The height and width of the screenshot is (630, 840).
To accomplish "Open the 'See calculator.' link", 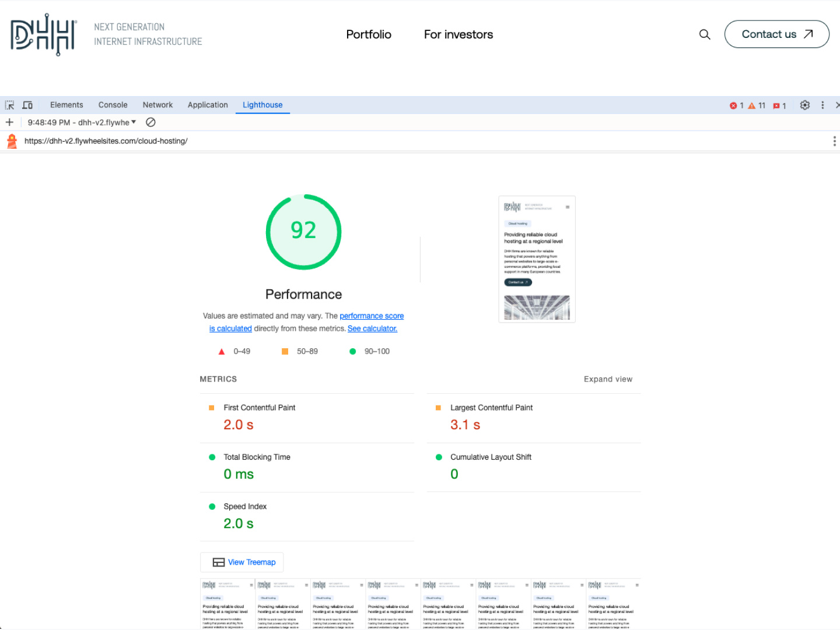I will (x=372, y=328).
